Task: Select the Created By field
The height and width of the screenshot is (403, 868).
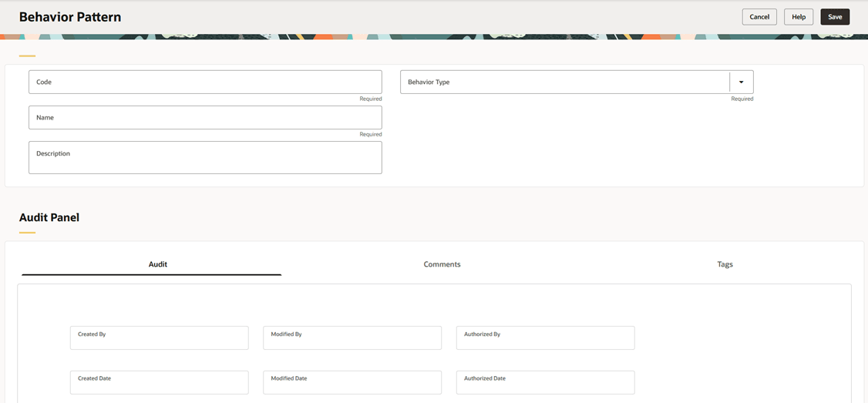Action: 160,338
